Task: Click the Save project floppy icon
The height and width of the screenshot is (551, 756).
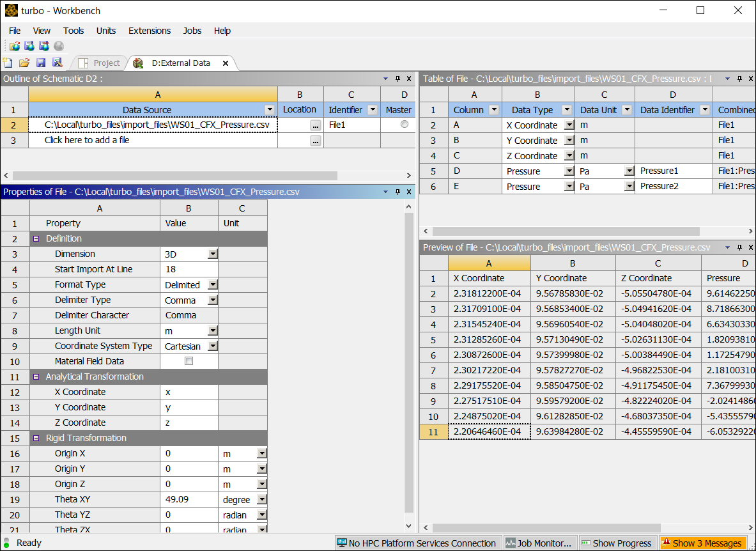Action: coord(41,63)
